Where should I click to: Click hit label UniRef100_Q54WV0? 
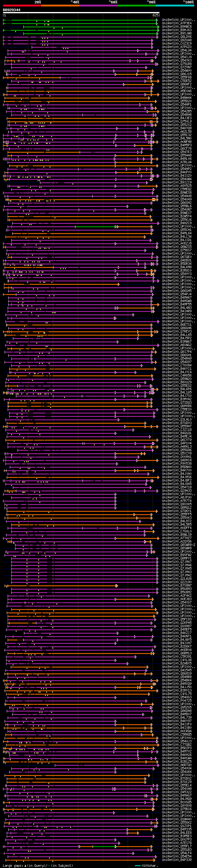(177, 71)
